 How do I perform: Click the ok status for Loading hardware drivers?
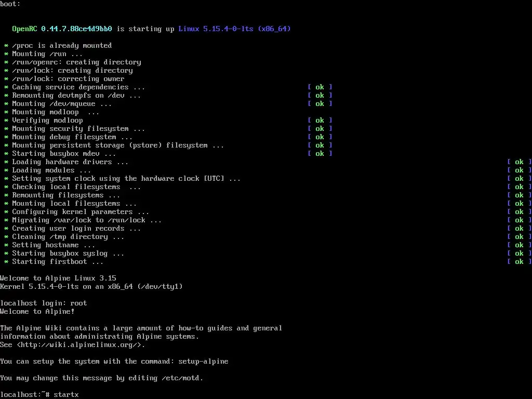pyautogui.click(x=519, y=162)
